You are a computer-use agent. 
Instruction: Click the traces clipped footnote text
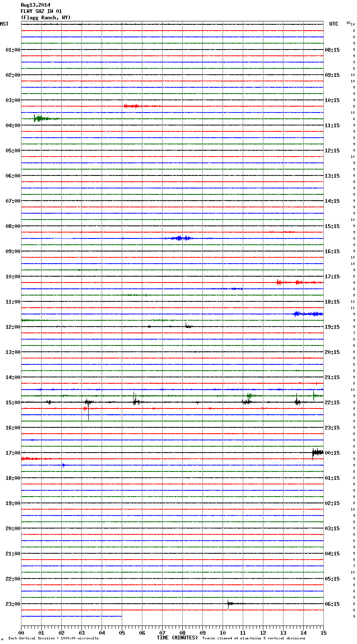coord(254,639)
